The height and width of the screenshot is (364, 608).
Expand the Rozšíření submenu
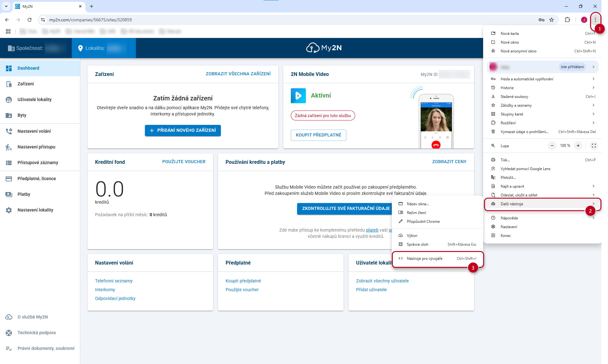(543, 123)
